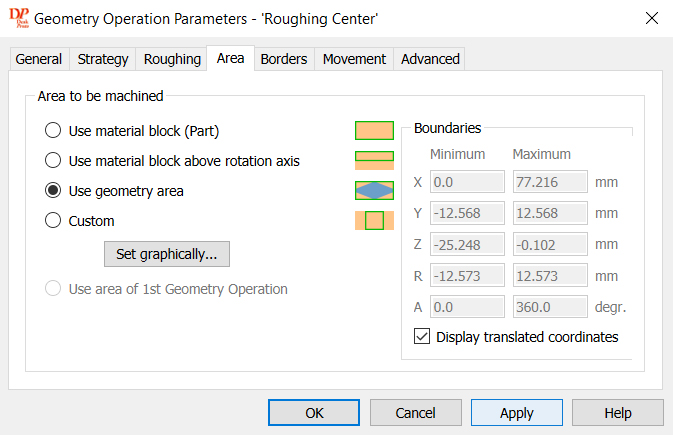673x435 pixels.
Task: Click the degr. unit label
Action: (x=610, y=307)
